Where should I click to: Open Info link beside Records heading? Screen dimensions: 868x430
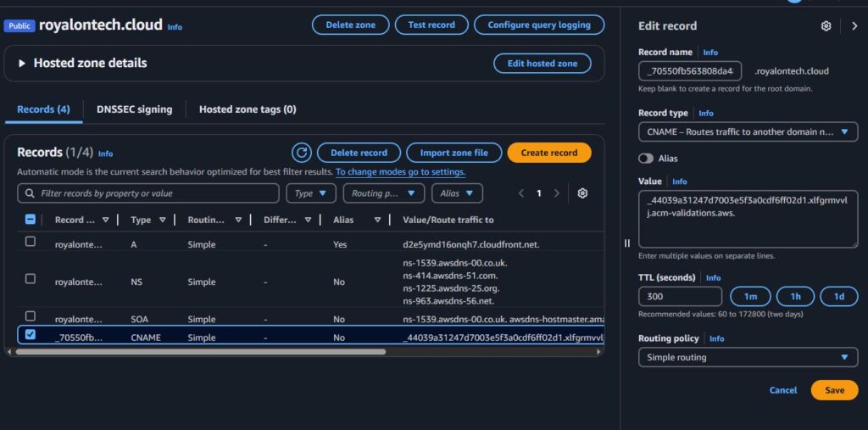pyautogui.click(x=105, y=154)
